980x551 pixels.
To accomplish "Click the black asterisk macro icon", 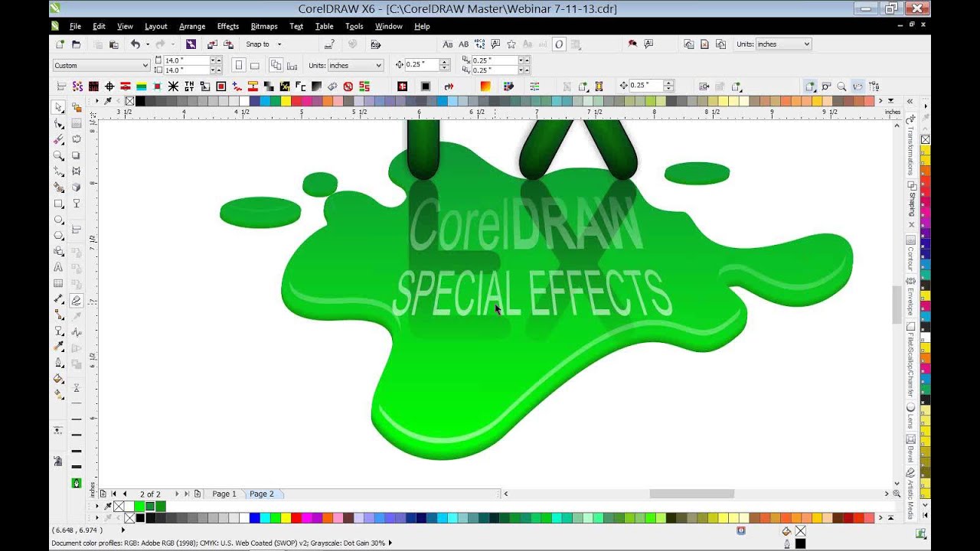I will (x=173, y=86).
